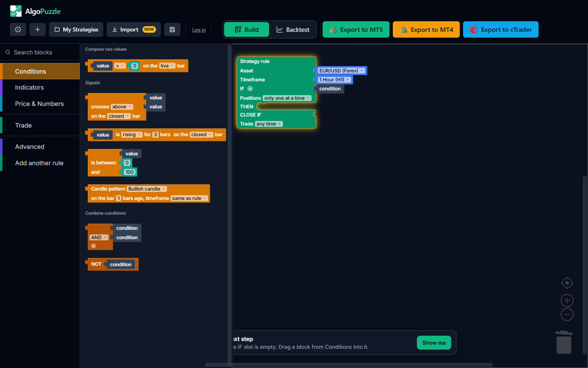
Task: Focus the Search blocks field
Action: tap(40, 52)
